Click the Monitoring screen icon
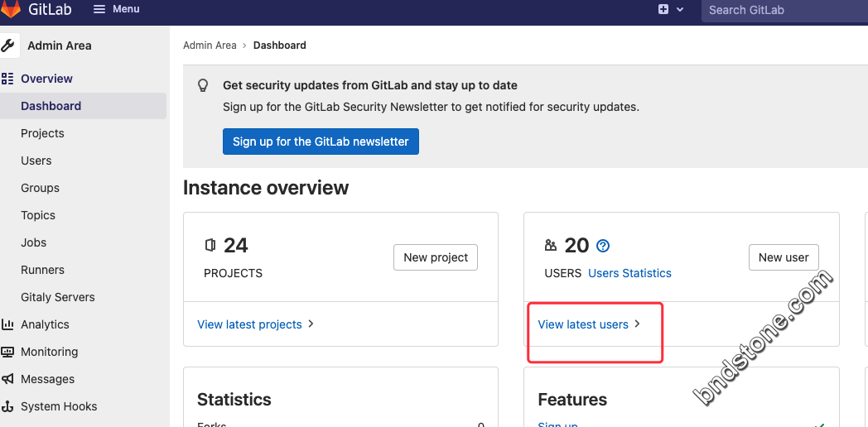 click(x=7, y=352)
